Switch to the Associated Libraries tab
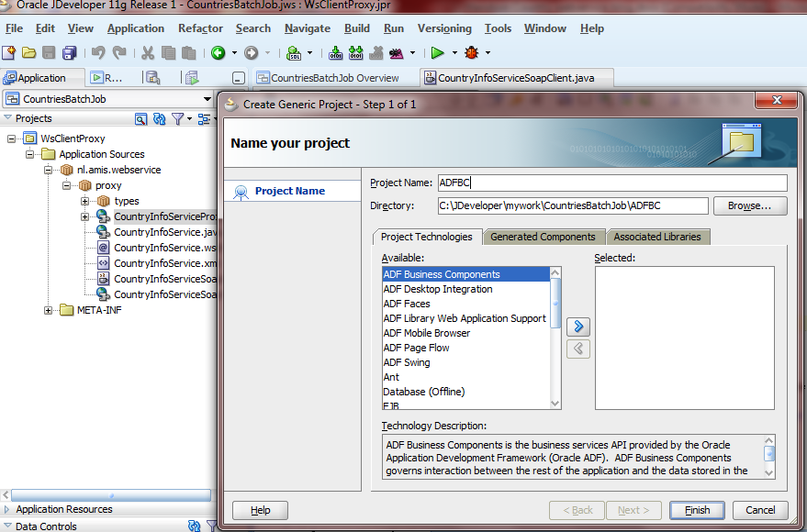The image size is (807, 532). 657,237
